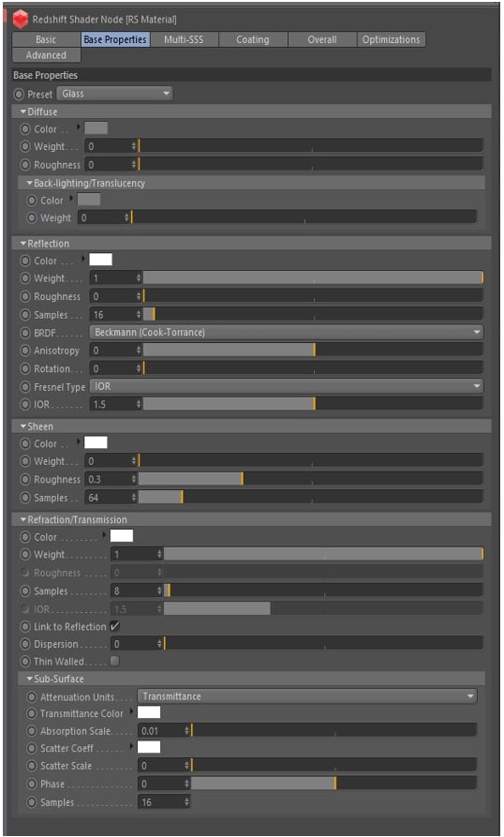Click the Sheen Roughness value field
504x837 pixels.
[109, 479]
